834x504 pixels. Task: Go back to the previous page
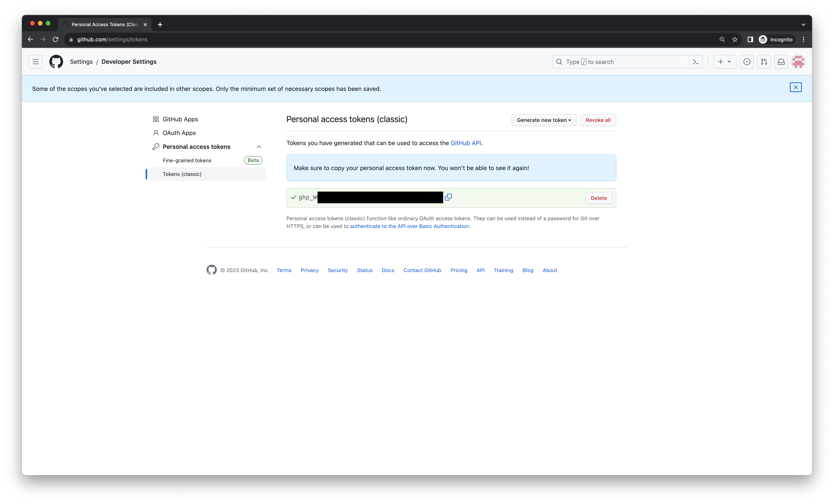[x=30, y=39]
